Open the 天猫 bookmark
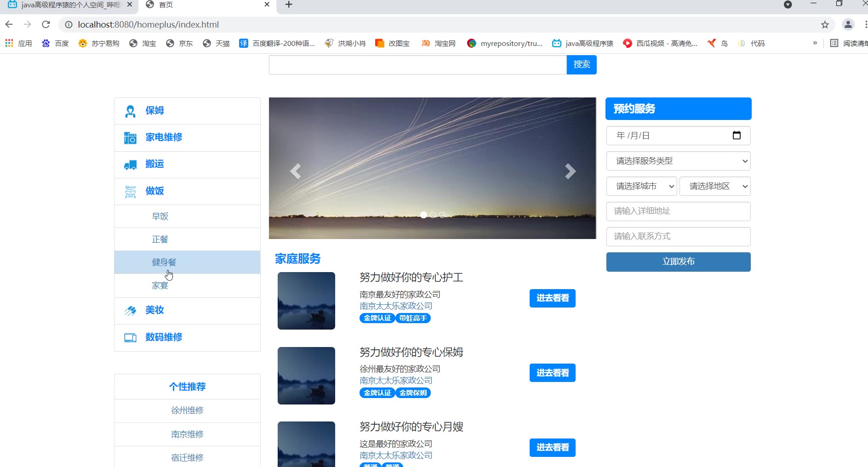This screenshot has height=467, width=868. click(x=216, y=43)
